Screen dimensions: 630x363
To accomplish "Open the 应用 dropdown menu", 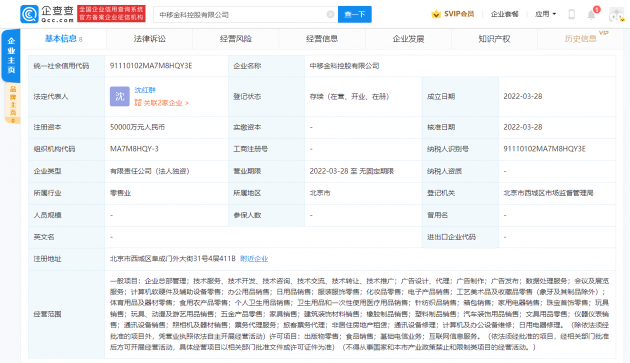I will click(x=545, y=14).
